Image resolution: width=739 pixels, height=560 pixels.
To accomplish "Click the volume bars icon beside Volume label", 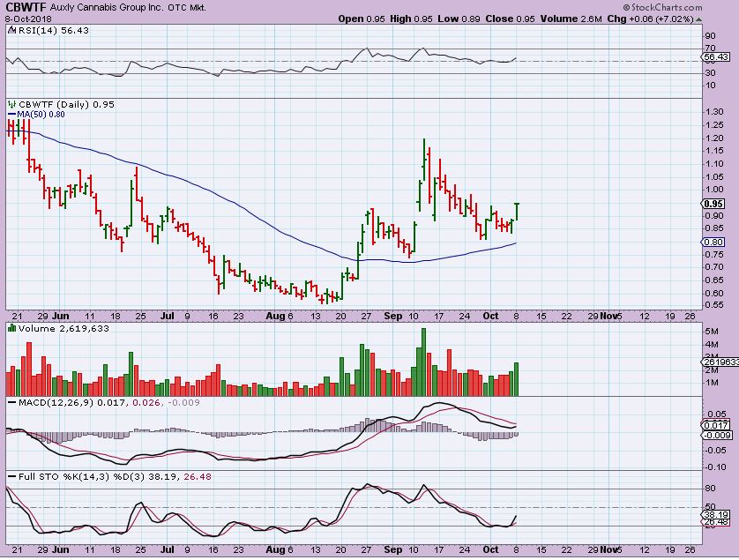I will (11, 328).
